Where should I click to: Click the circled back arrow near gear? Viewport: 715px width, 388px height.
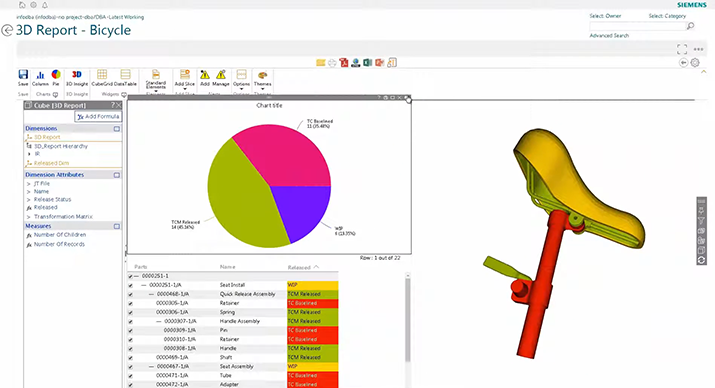[683, 63]
